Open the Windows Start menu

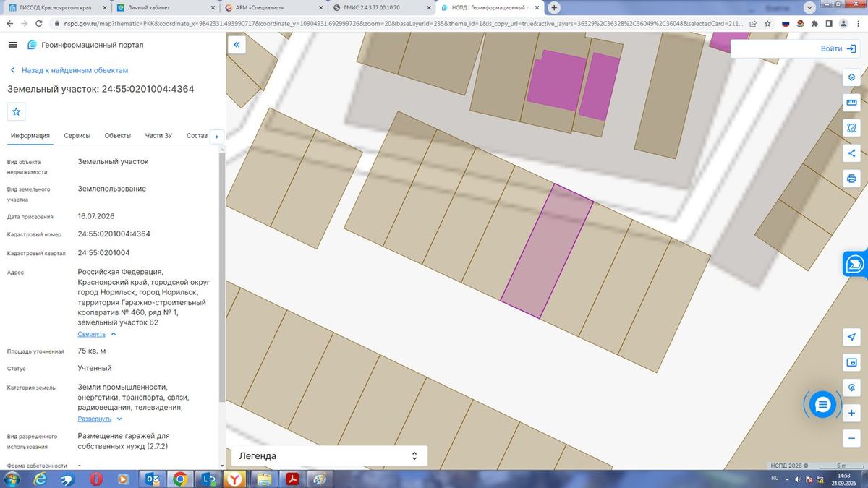[12, 479]
